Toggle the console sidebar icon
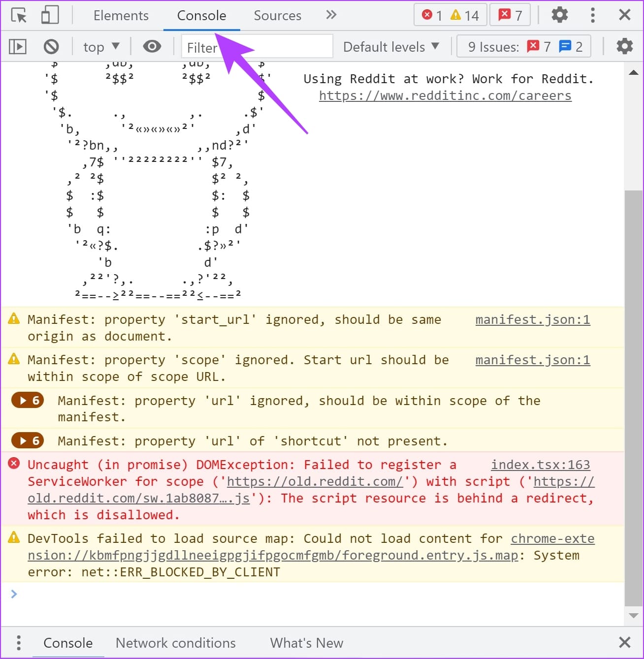 click(x=18, y=47)
